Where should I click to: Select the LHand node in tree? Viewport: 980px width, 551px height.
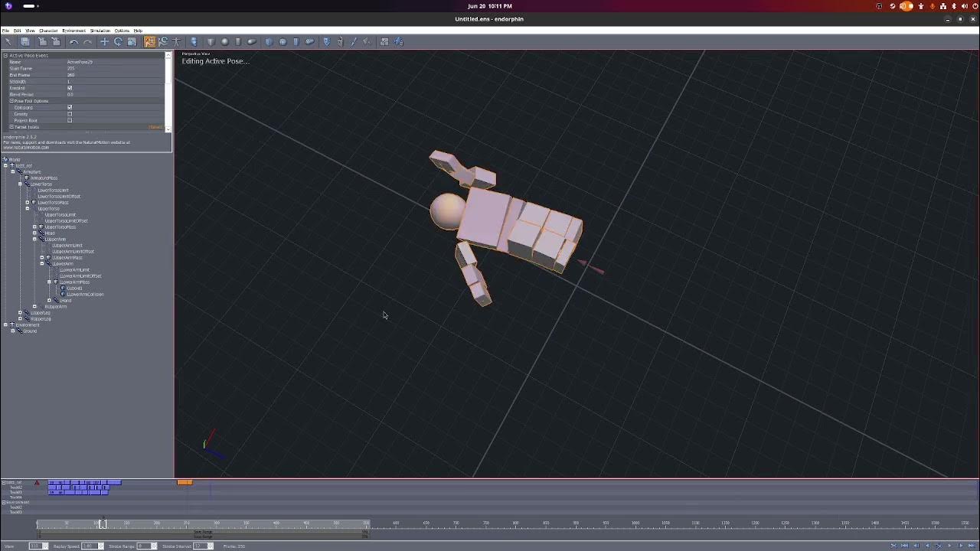[x=66, y=301]
